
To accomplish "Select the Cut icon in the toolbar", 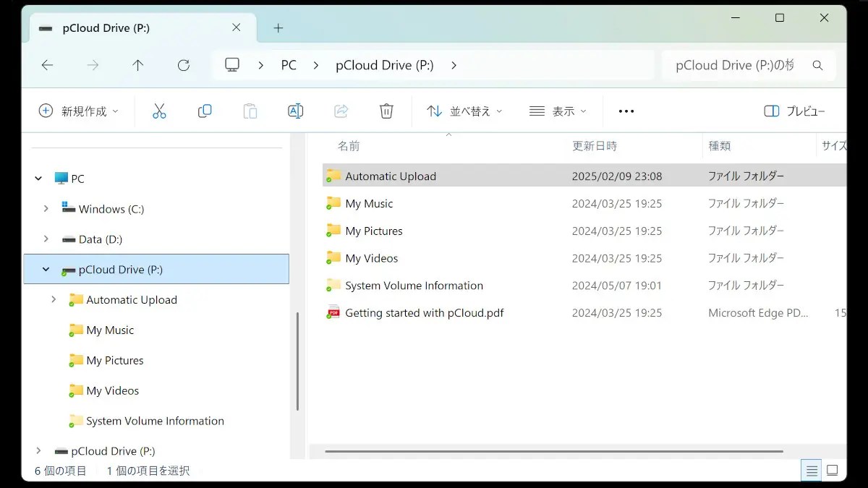I will tap(159, 111).
